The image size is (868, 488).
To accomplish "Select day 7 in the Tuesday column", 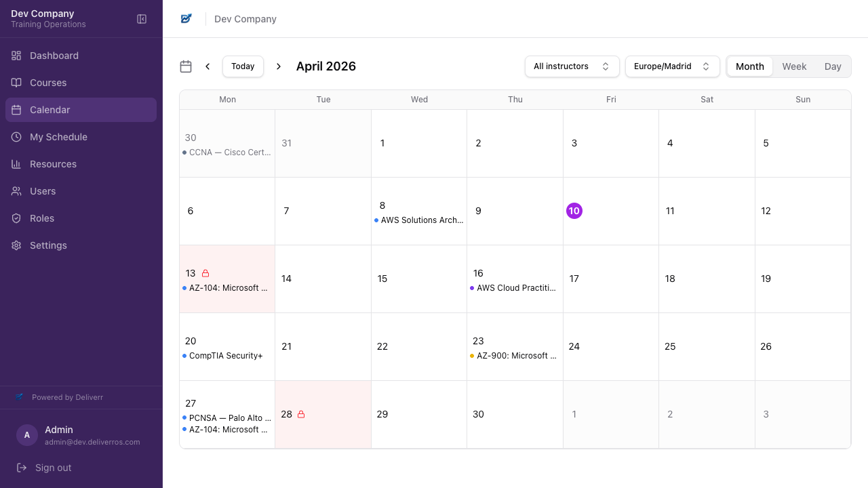I will coord(286,211).
